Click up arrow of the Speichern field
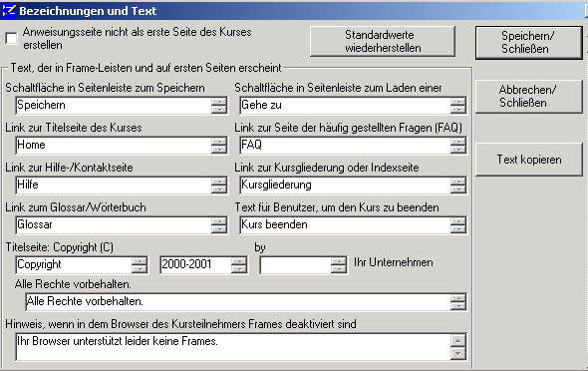Viewport: 588px width, 371px height. pyautogui.click(x=219, y=102)
